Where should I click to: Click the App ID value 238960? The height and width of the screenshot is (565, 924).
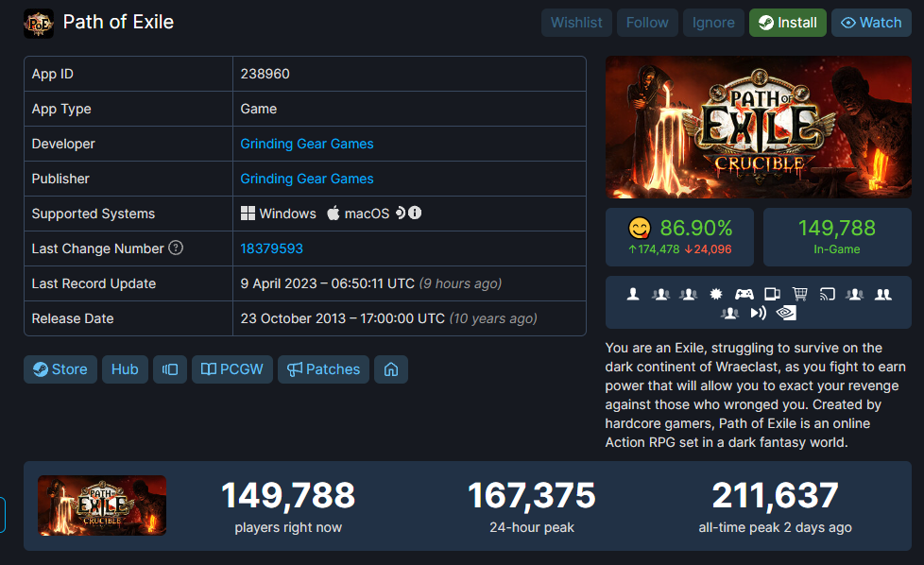[265, 74]
